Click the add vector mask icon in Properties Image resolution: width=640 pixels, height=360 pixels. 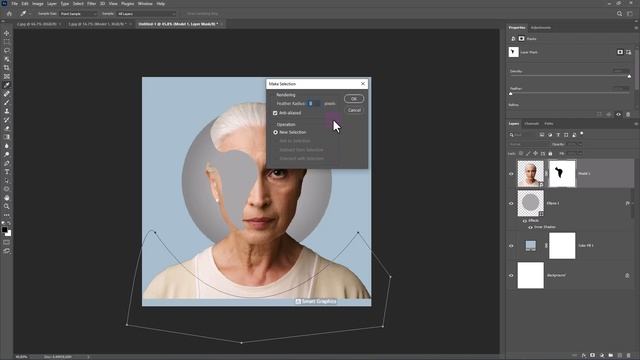click(x=629, y=52)
